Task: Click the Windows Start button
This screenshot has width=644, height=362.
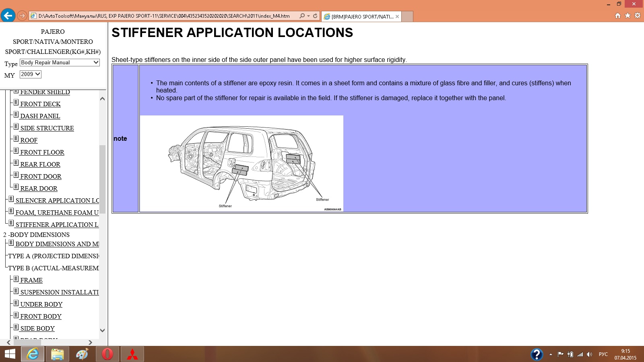Action: tap(10, 354)
